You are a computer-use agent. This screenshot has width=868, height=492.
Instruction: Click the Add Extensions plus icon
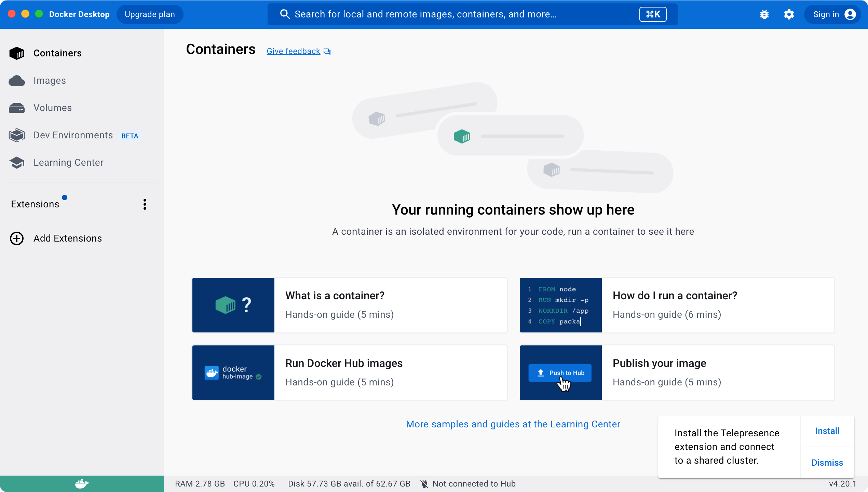coord(17,238)
